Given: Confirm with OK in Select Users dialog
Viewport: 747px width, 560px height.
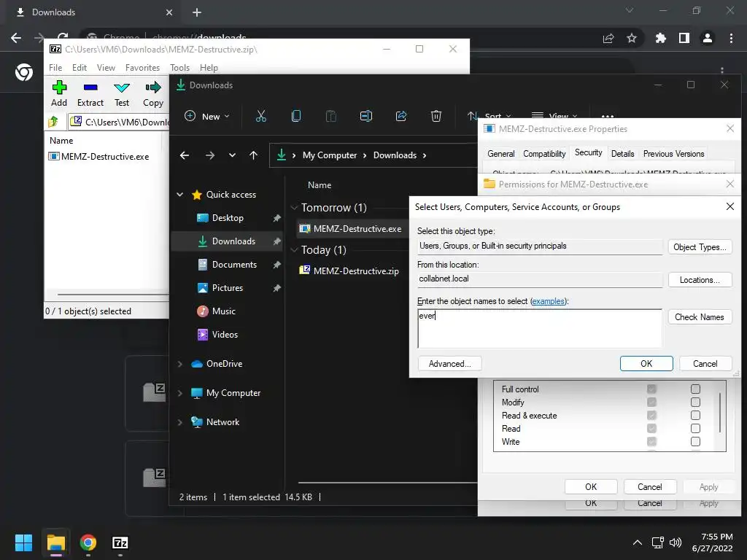Looking at the screenshot, I should (x=646, y=364).
